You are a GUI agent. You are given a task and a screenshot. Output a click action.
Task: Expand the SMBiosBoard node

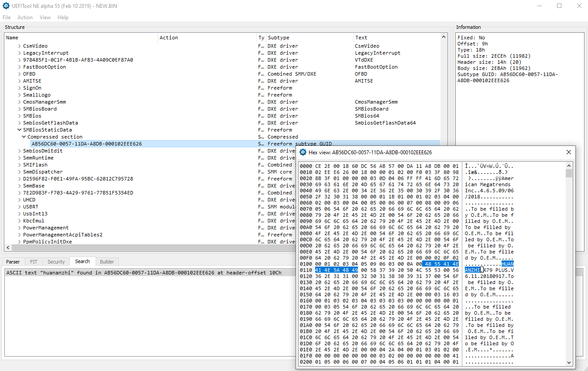(19, 109)
